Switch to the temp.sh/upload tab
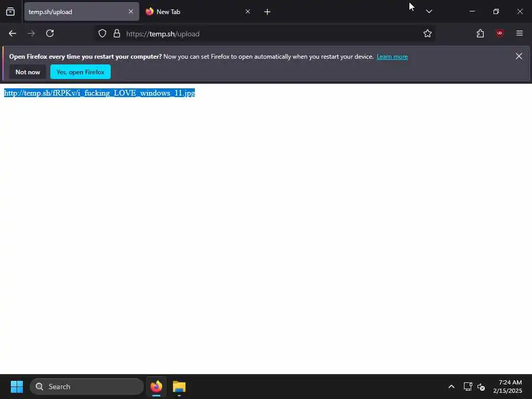Viewport: 532px width, 399px height. (82, 12)
